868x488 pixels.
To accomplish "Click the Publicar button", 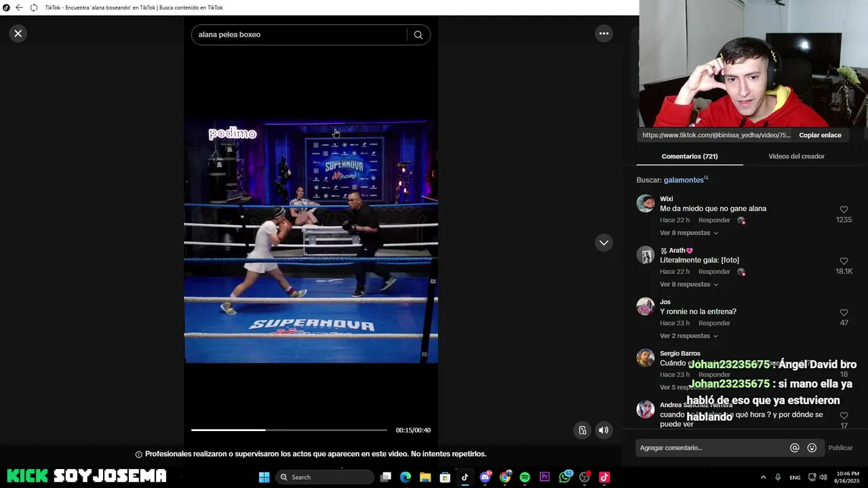I will (x=840, y=448).
